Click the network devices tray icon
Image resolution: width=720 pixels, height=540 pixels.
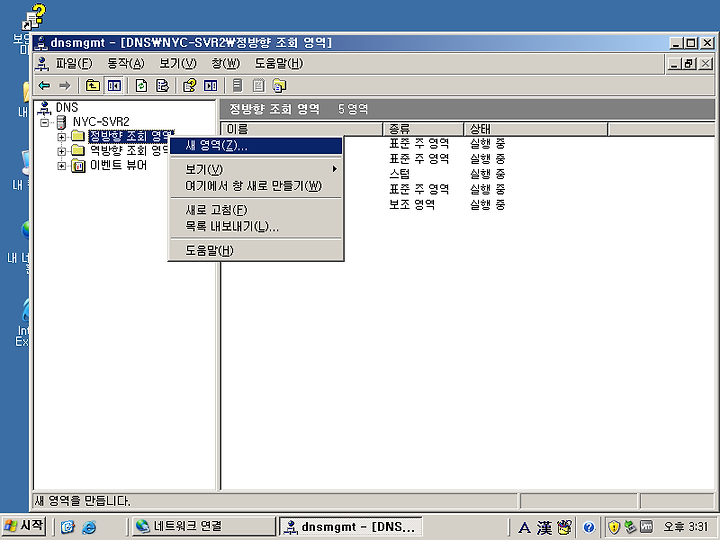[630, 527]
